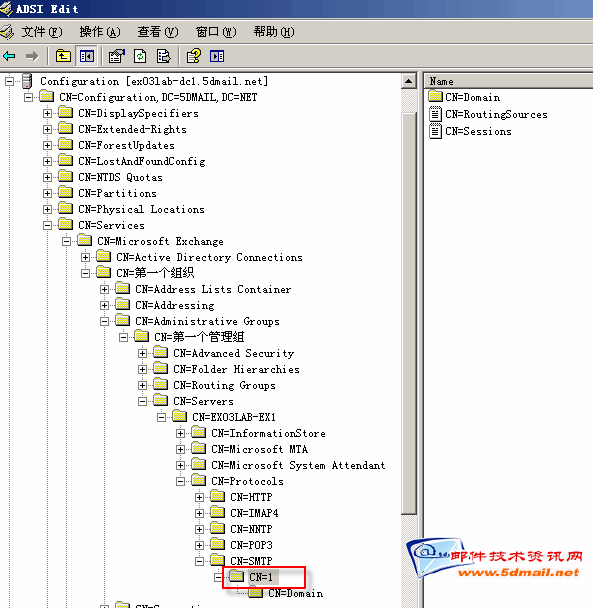Select CN=Sessions in right pane
Image resolution: width=593 pixels, height=608 pixels.
[479, 131]
